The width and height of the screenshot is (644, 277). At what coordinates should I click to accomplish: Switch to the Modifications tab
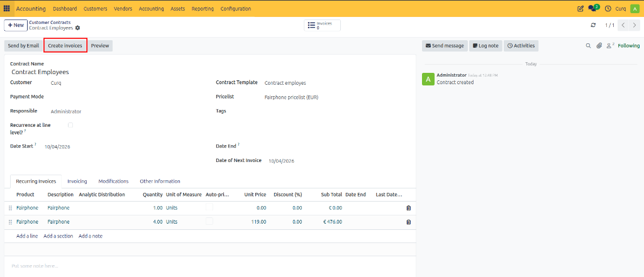113,182
